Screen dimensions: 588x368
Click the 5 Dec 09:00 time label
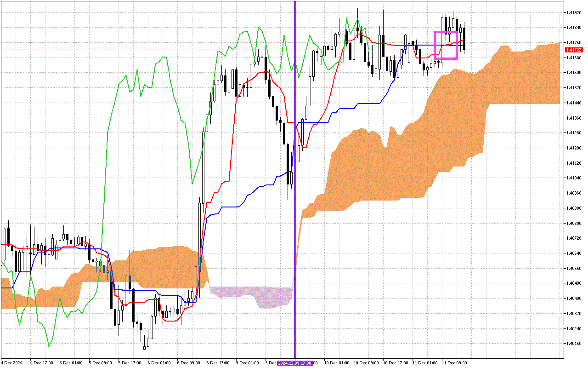(101, 363)
